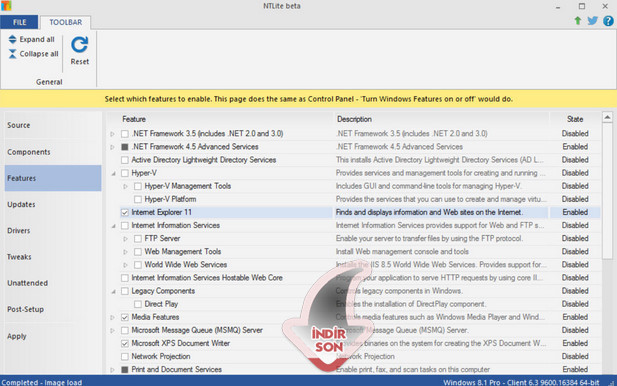The image size is (617, 386).
Task: Check Network Projection box
Action: tap(125, 356)
